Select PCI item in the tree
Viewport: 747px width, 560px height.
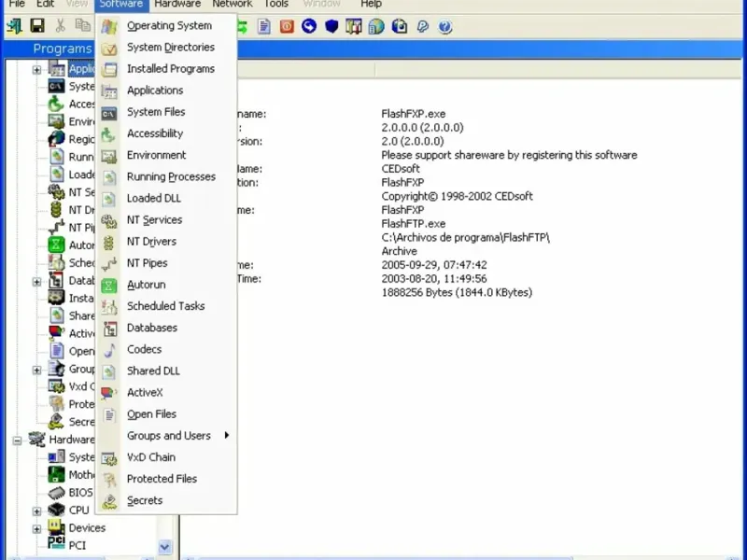pos(77,546)
